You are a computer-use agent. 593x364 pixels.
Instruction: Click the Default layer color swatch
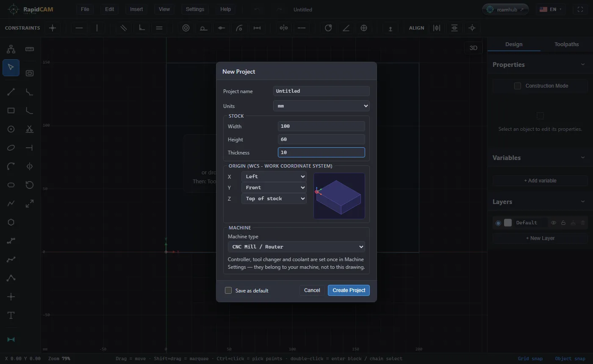[x=508, y=223]
